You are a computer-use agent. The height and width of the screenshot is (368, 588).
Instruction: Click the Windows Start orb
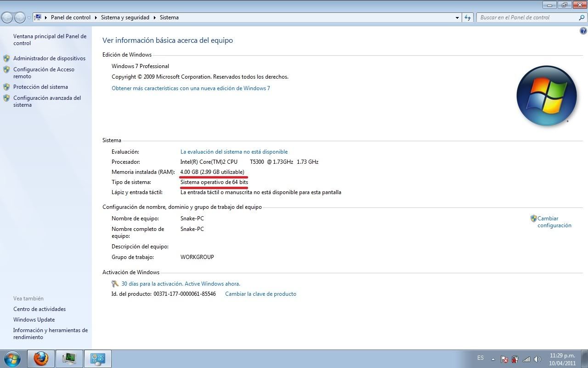click(x=11, y=358)
